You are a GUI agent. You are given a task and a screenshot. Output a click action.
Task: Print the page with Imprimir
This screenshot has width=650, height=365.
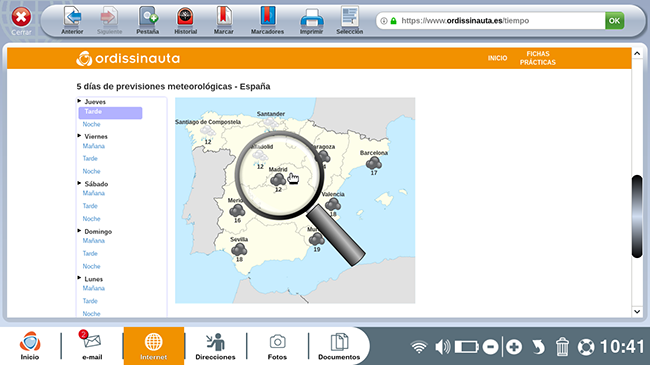pos(311,20)
